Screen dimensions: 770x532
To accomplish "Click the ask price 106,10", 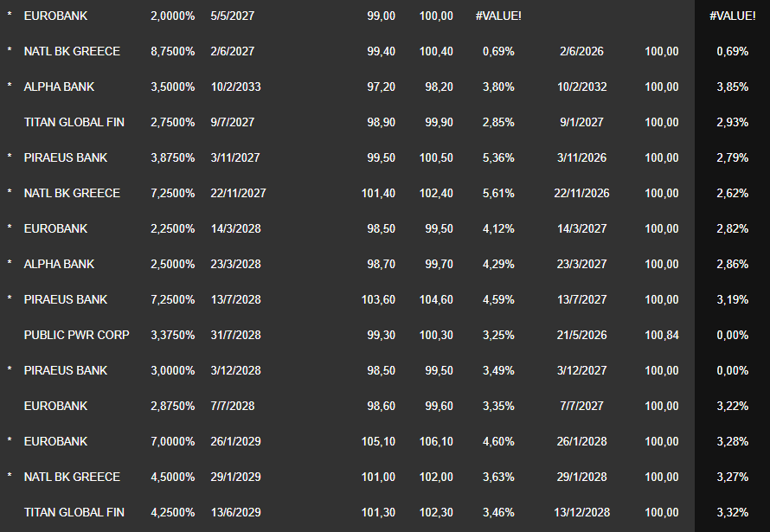I will [x=436, y=441].
